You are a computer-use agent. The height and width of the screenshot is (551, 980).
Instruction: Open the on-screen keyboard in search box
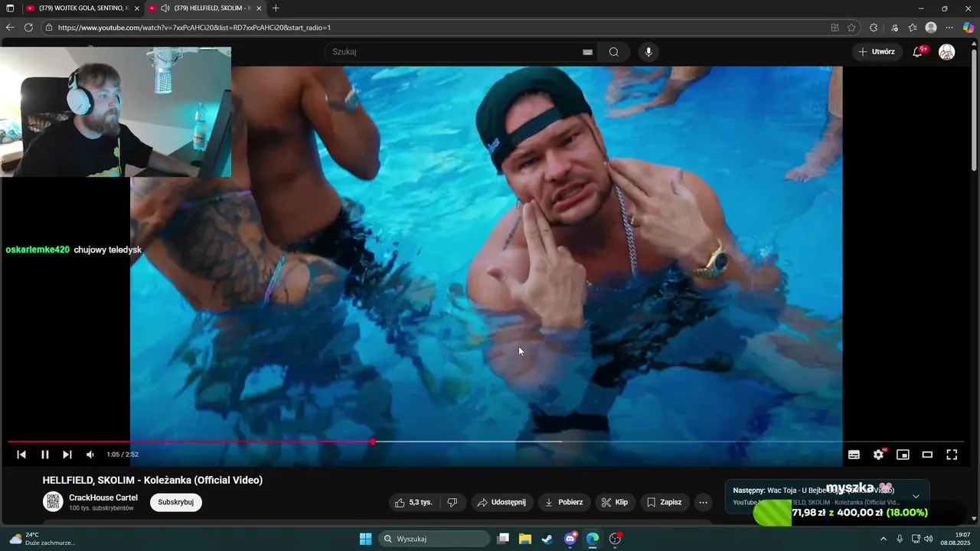[587, 52]
